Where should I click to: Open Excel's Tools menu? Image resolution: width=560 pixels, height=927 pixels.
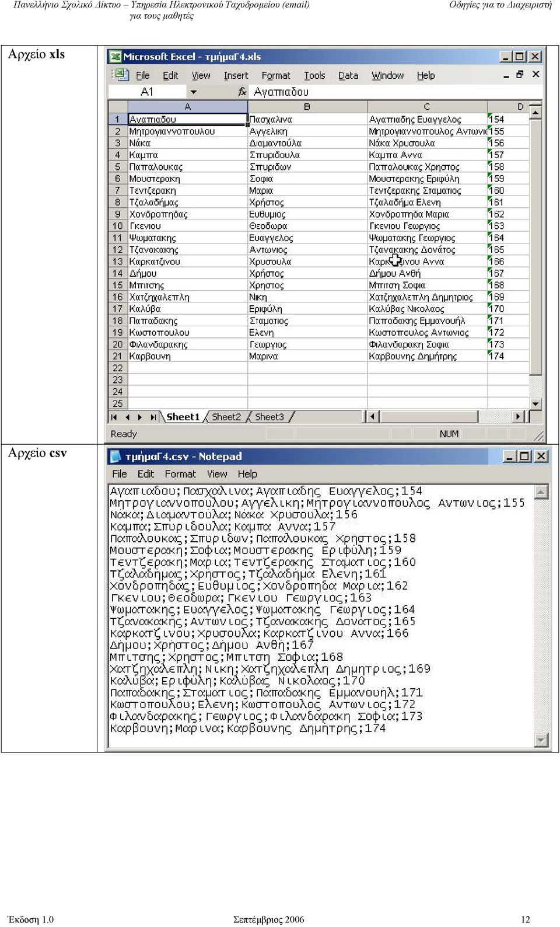[x=314, y=75]
